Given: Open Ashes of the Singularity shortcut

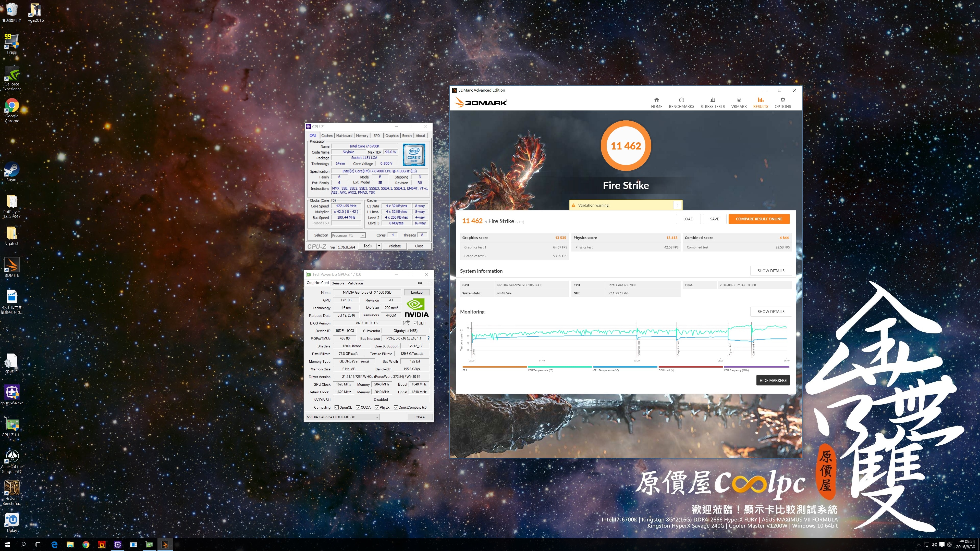Looking at the screenshot, I should pos(12,461).
